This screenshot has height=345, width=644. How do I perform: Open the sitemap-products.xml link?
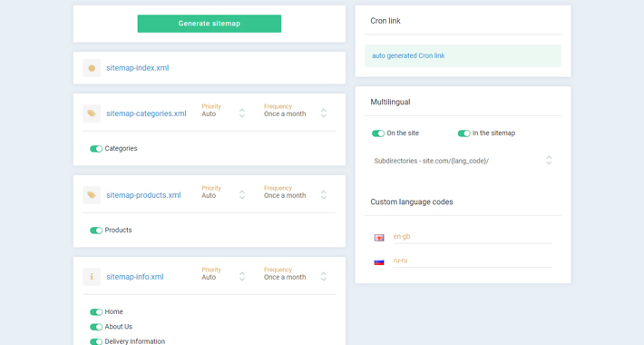143,195
